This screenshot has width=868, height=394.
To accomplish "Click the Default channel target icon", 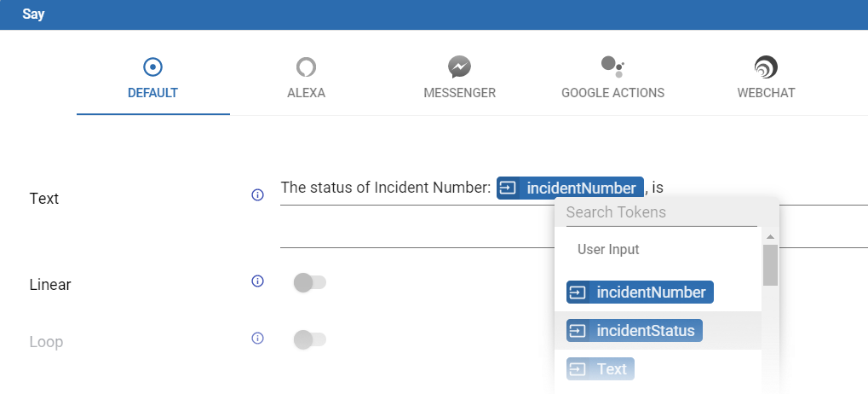I will (x=153, y=67).
